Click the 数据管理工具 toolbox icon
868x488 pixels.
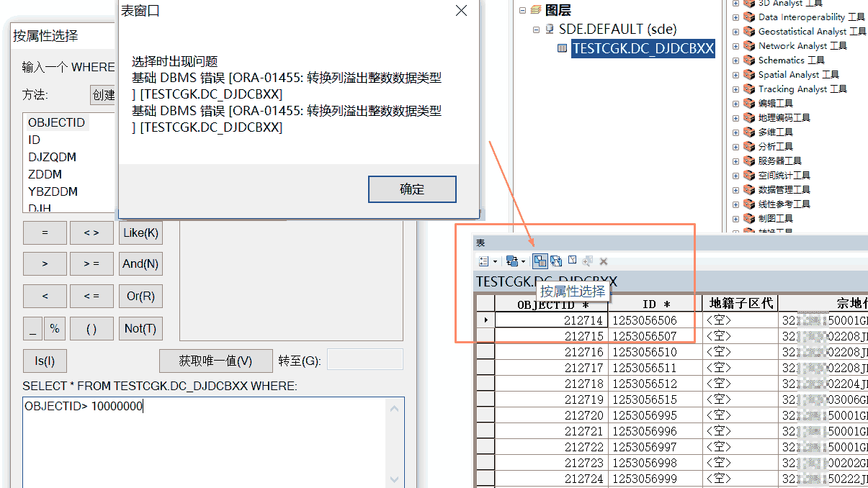750,189
